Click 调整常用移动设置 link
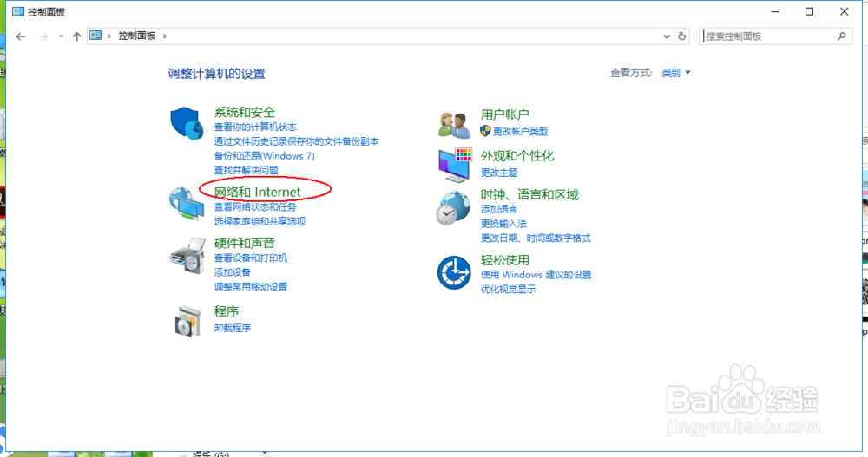The height and width of the screenshot is (457, 868). pyautogui.click(x=251, y=286)
